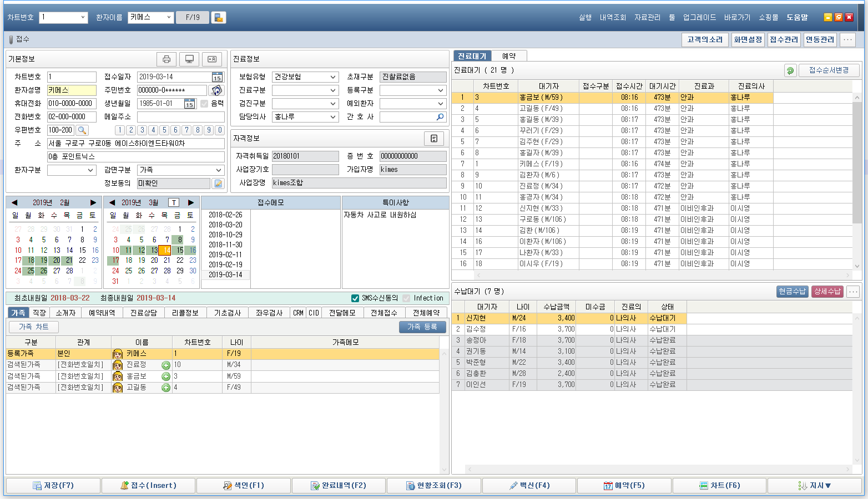Toggle the Infection checkbox

pyautogui.click(x=406, y=298)
